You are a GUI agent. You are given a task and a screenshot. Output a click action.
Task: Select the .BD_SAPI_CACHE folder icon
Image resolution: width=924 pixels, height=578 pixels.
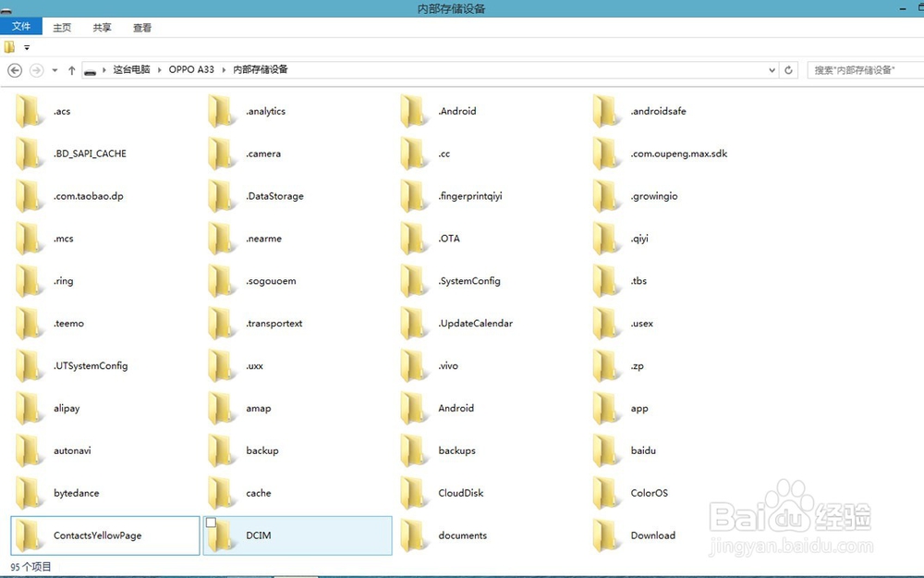[x=29, y=154]
